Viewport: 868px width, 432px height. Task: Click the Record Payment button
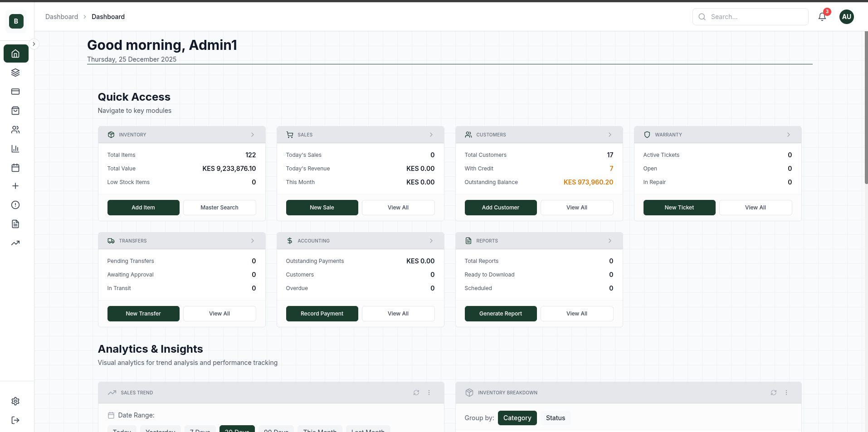(x=322, y=313)
